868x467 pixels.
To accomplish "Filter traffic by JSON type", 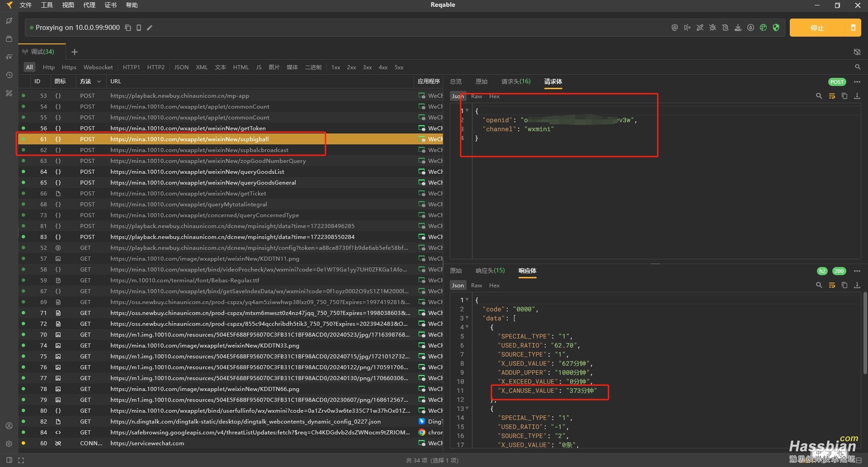I will pos(181,67).
